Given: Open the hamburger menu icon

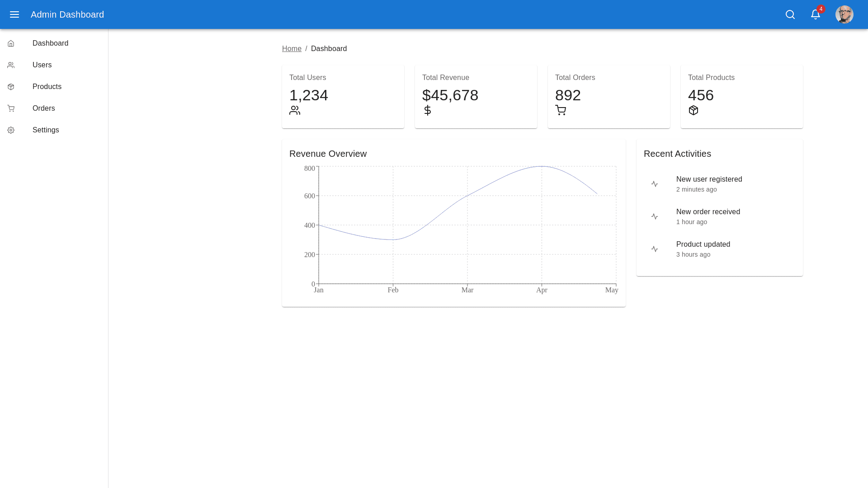Looking at the screenshot, I should pyautogui.click(x=14, y=14).
